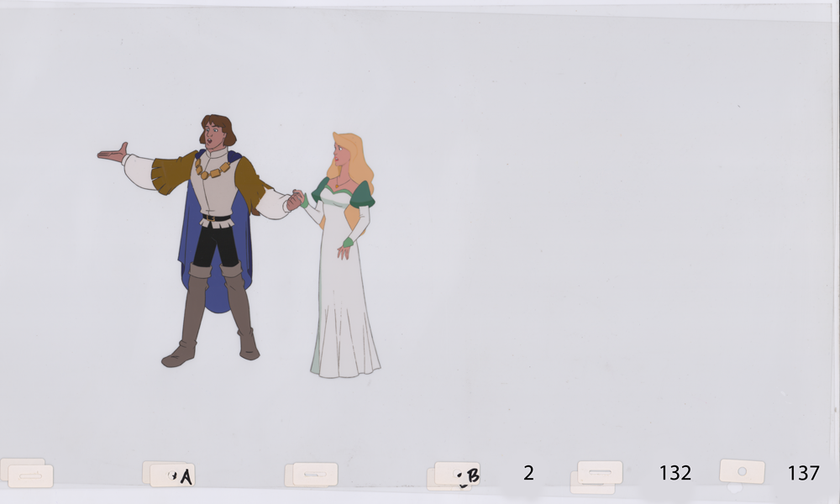Click the handwritten letter A
This screenshot has height=504, width=840.
(x=186, y=476)
